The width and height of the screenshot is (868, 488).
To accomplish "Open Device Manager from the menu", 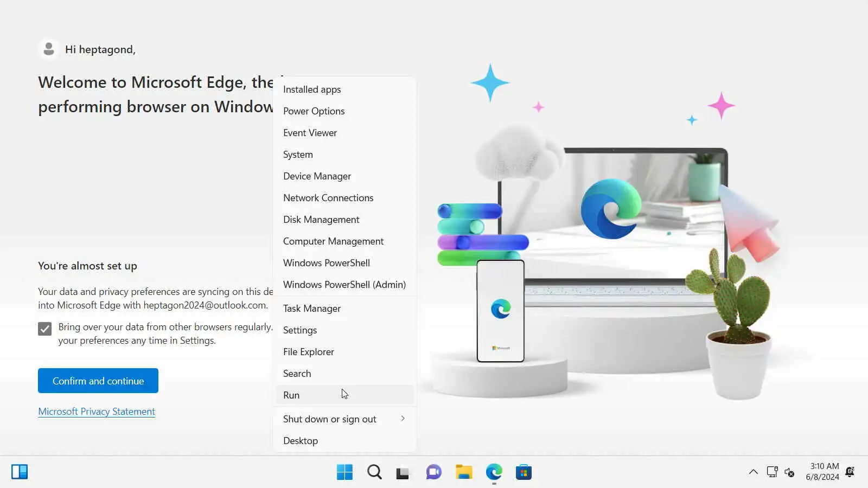I will pyautogui.click(x=344, y=176).
